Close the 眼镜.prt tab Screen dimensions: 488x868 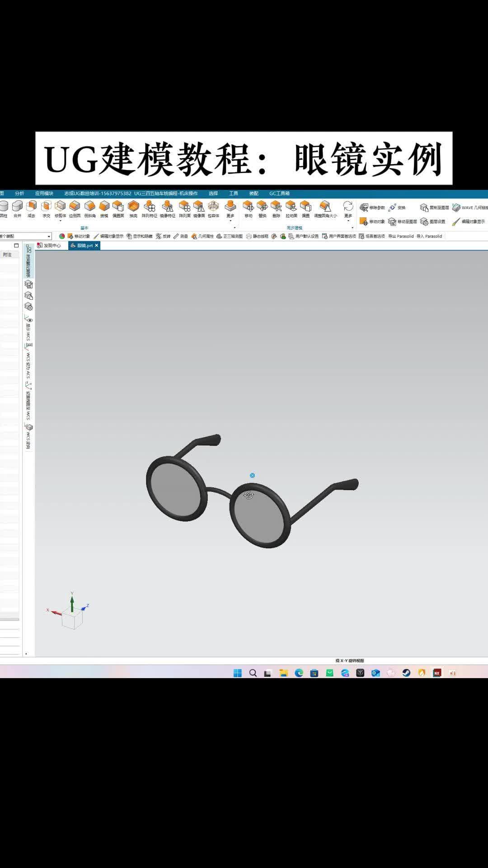click(96, 245)
